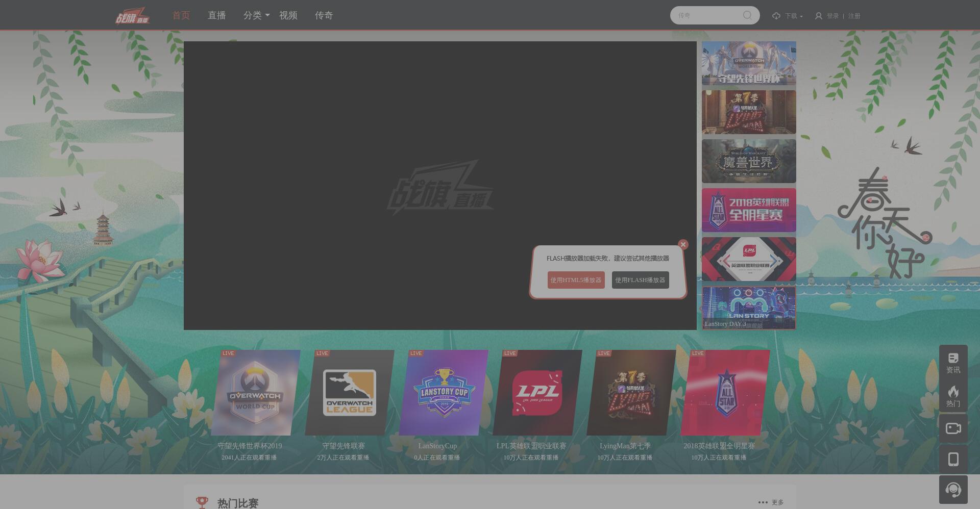Open the LPL live card image
Viewport: 980px width, 509px height.
pyautogui.click(x=537, y=393)
